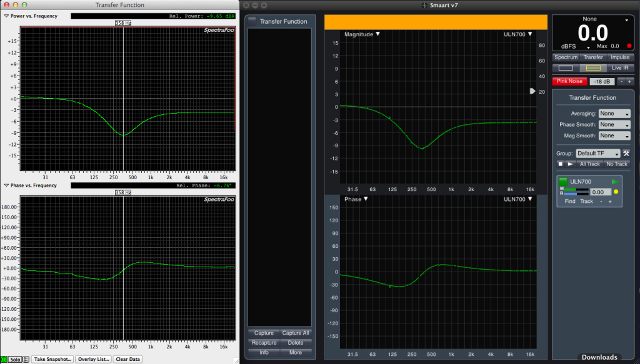Image resolution: width=640 pixels, height=364 pixels.
Task: Toggle the Solo button in SpectraFoo
Action: click(x=15, y=359)
